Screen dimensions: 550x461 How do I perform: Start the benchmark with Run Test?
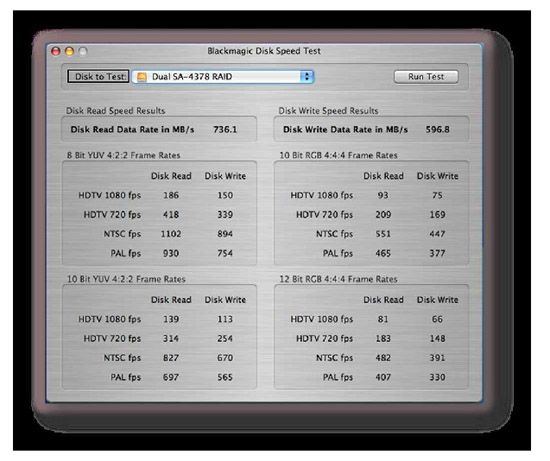[426, 77]
